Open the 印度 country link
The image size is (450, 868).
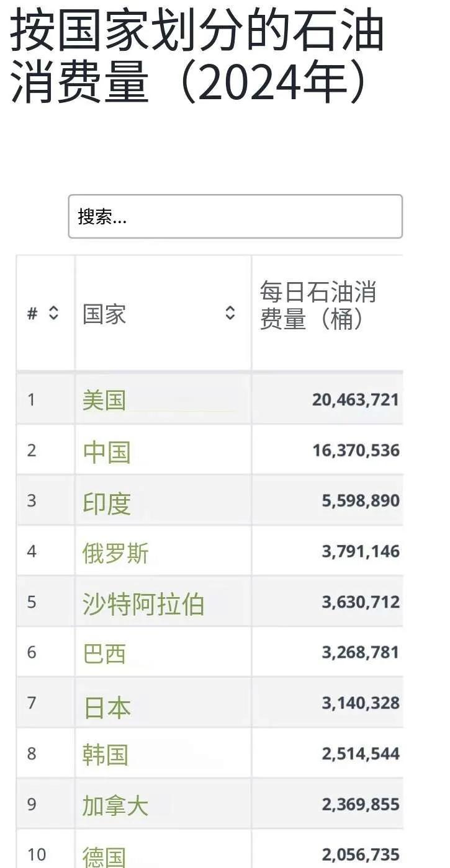107,502
